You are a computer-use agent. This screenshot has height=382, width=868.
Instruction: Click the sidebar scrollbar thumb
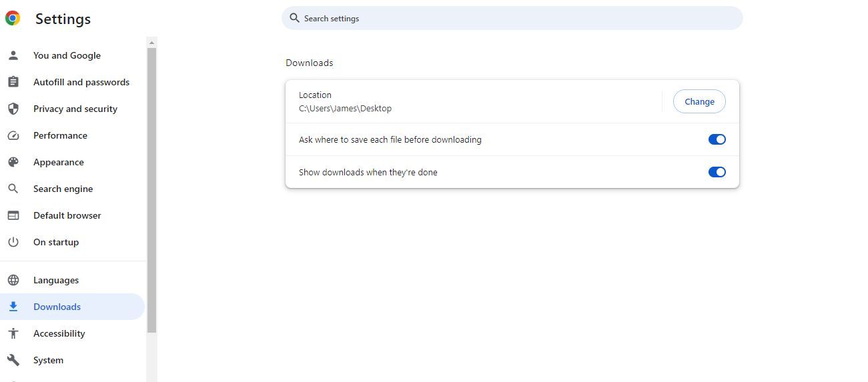(151, 190)
